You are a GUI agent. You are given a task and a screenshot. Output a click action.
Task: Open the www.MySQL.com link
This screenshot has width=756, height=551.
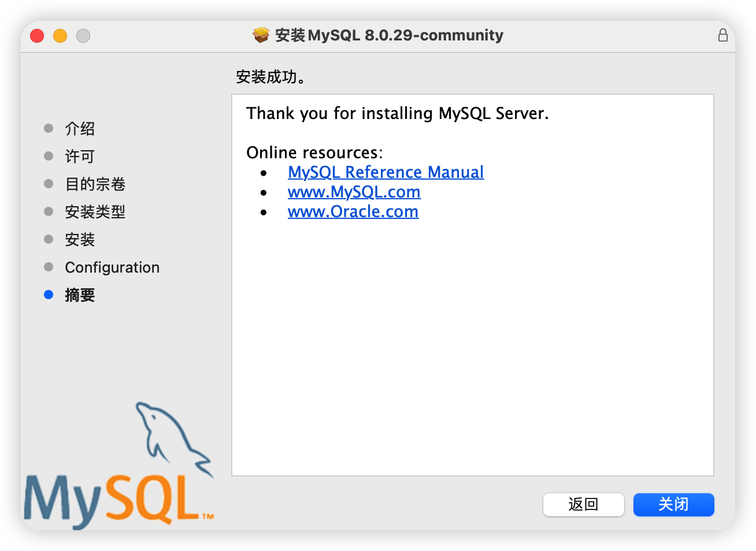click(x=354, y=192)
